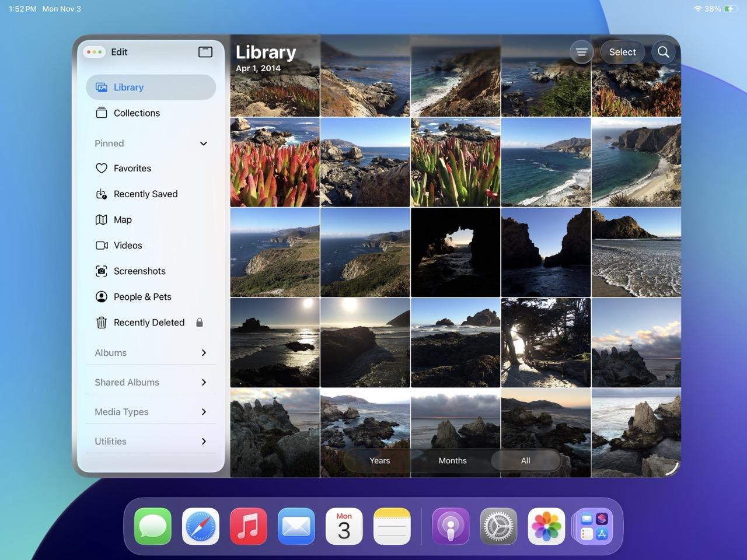Toggle the sidebar panel icon
Viewport: 747px width, 560px height.
coord(205,52)
